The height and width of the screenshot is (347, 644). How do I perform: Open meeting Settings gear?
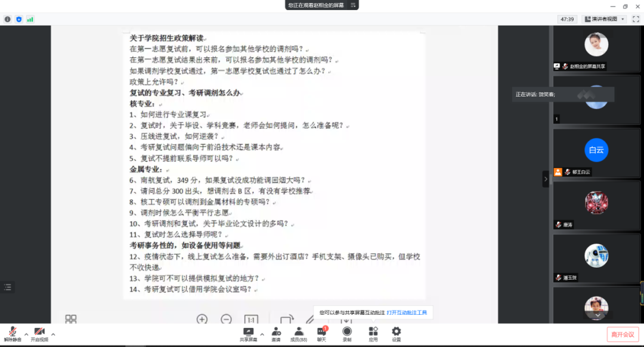coord(396,333)
